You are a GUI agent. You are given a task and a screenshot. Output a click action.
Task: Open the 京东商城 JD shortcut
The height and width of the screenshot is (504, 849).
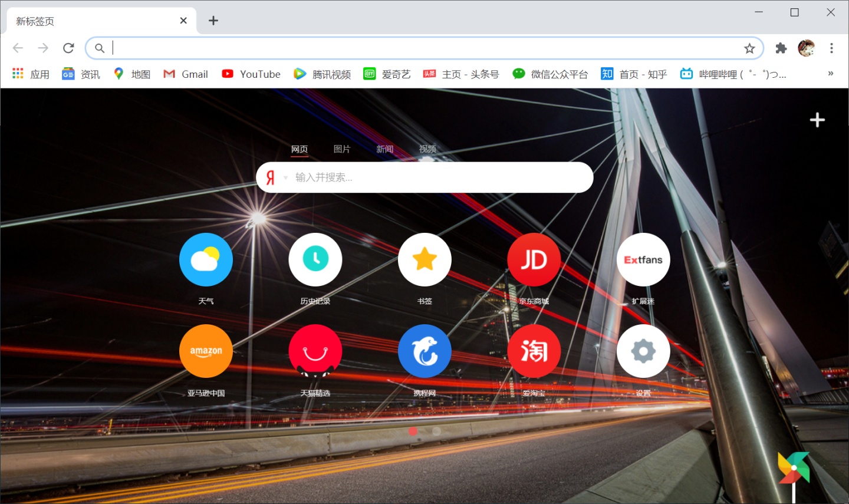coord(534,259)
